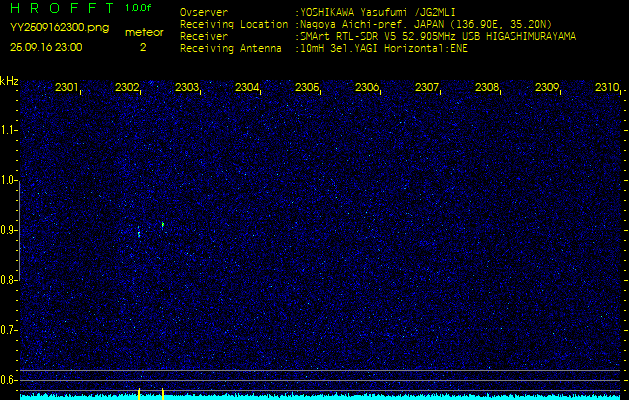Click the first yellow meteor marker tick
The image size is (629, 400).
click(x=139, y=394)
